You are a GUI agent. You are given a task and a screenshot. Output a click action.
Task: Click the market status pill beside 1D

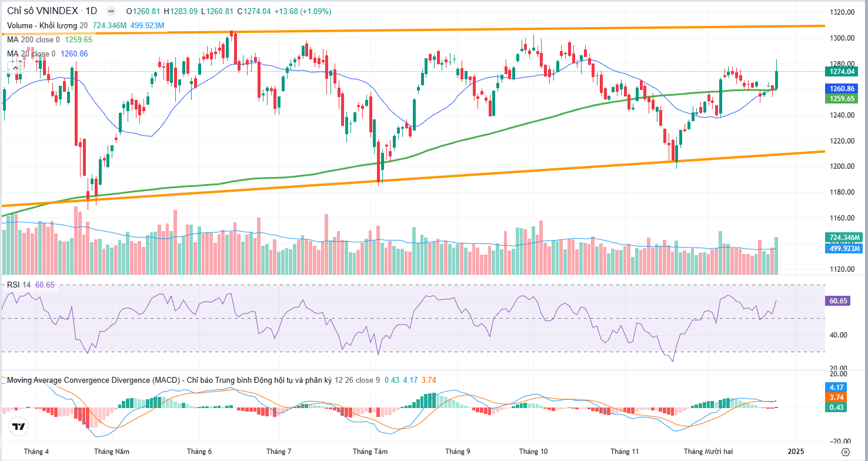coord(111,11)
